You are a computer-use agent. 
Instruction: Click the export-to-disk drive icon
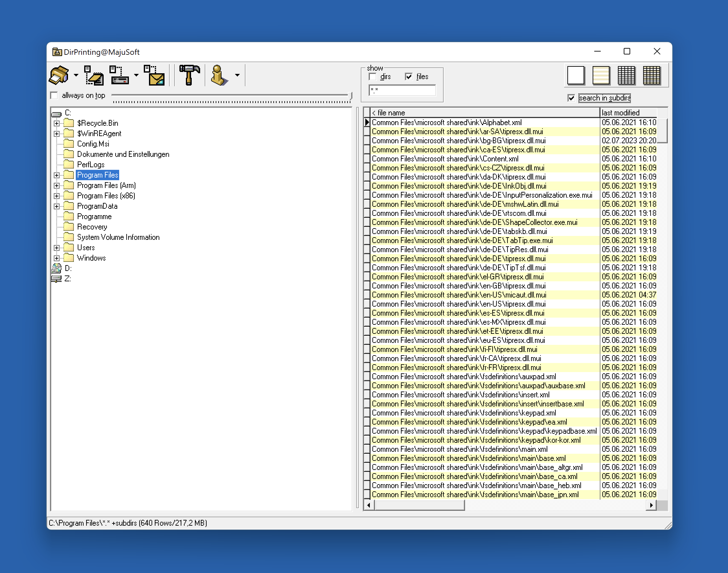click(119, 75)
